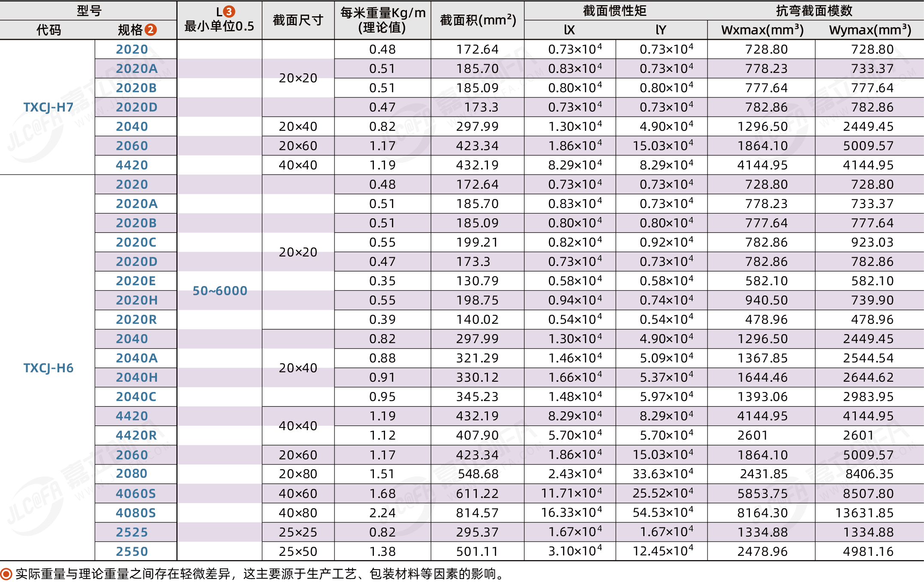This screenshot has height=582, width=924.
Task: Choose spec 2020H in the table
Action: tap(136, 300)
